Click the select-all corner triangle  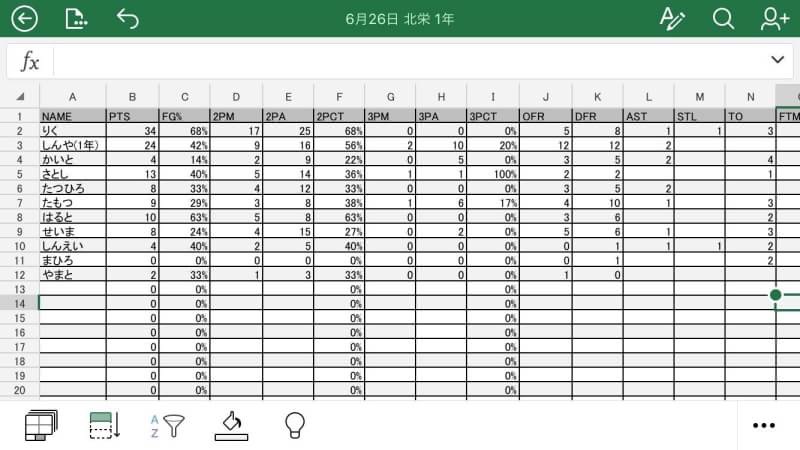(20, 96)
